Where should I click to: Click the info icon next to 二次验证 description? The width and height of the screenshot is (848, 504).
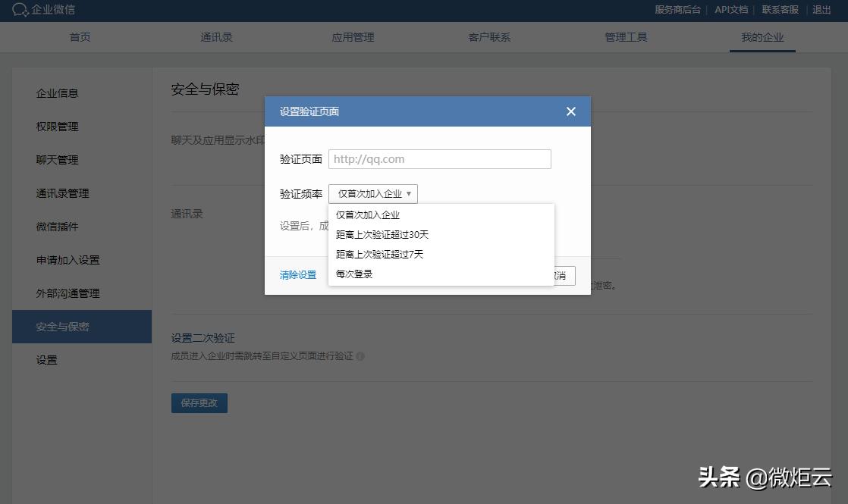click(x=363, y=355)
